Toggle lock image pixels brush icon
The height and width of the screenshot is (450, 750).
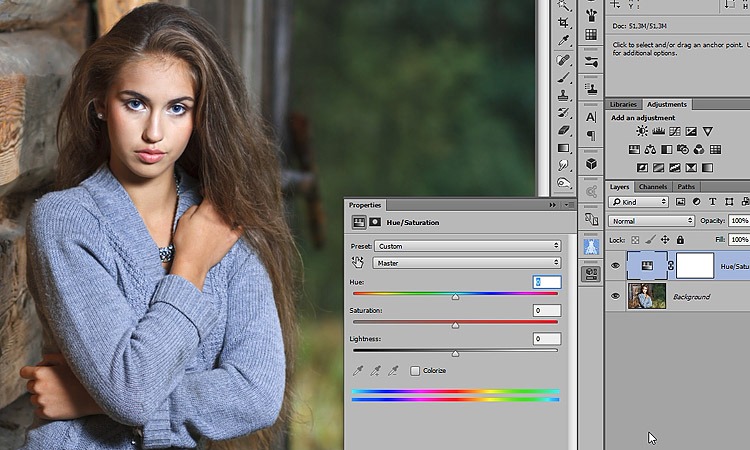pyautogui.click(x=650, y=240)
